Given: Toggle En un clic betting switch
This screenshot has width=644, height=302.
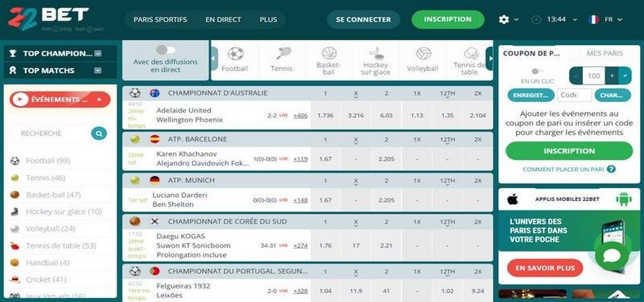Looking at the screenshot, I should (x=537, y=71).
